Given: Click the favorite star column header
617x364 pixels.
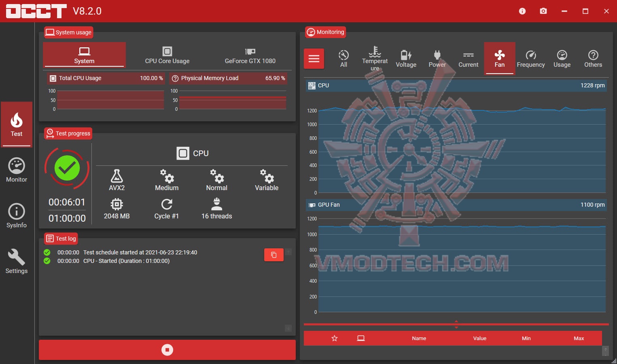Looking at the screenshot, I should [x=335, y=338].
